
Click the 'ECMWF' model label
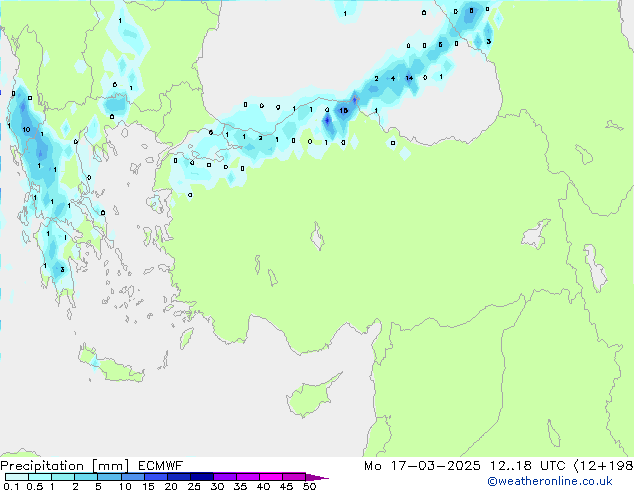point(160,466)
